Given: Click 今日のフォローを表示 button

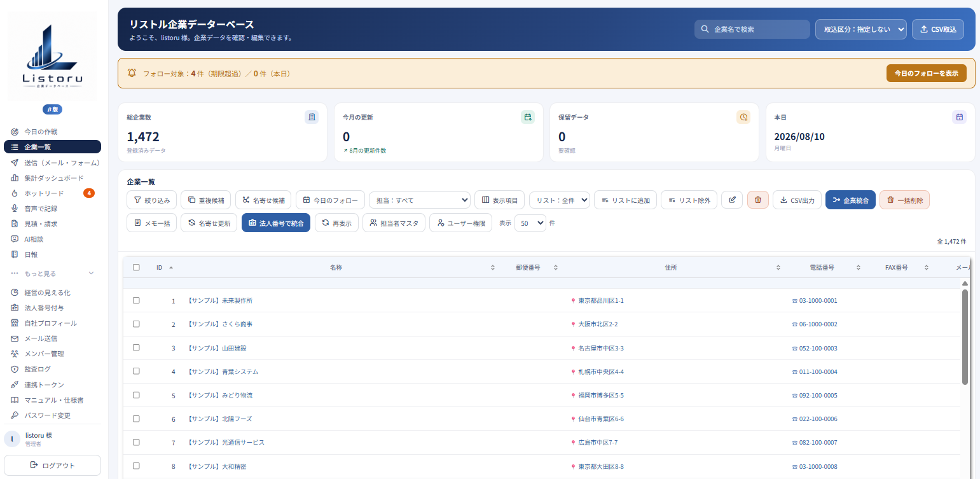Looking at the screenshot, I should coord(927,73).
